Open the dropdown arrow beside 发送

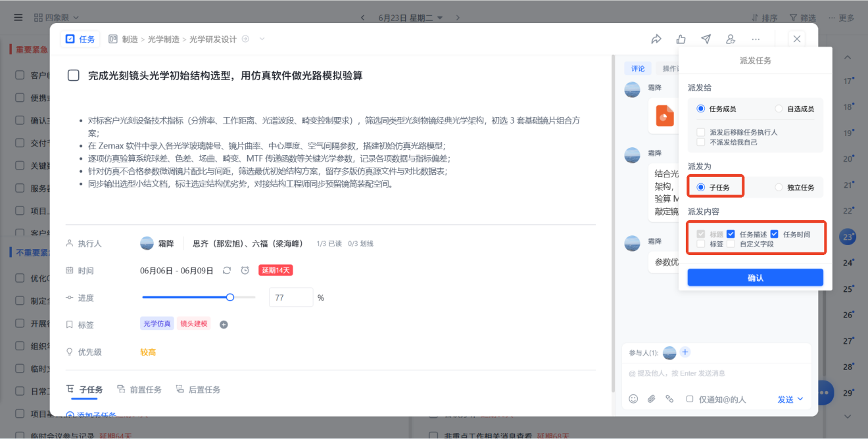[x=800, y=399]
